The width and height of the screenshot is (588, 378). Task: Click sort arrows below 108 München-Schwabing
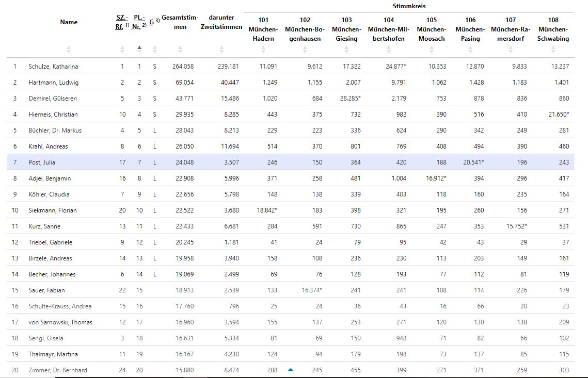pos(553,50)
